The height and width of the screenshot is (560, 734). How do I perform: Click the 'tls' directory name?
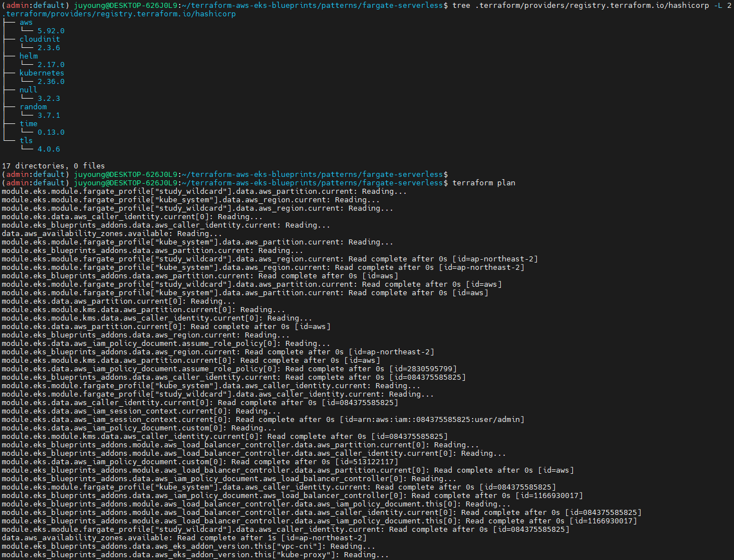click(26, 141)
